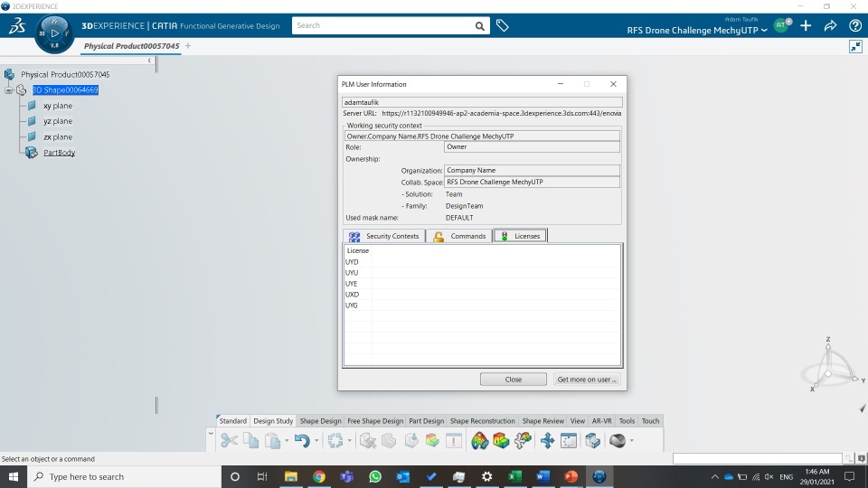The image size is (868, 488).
Task: Click the greyed download-into-body icon
Action: point(411,440)
